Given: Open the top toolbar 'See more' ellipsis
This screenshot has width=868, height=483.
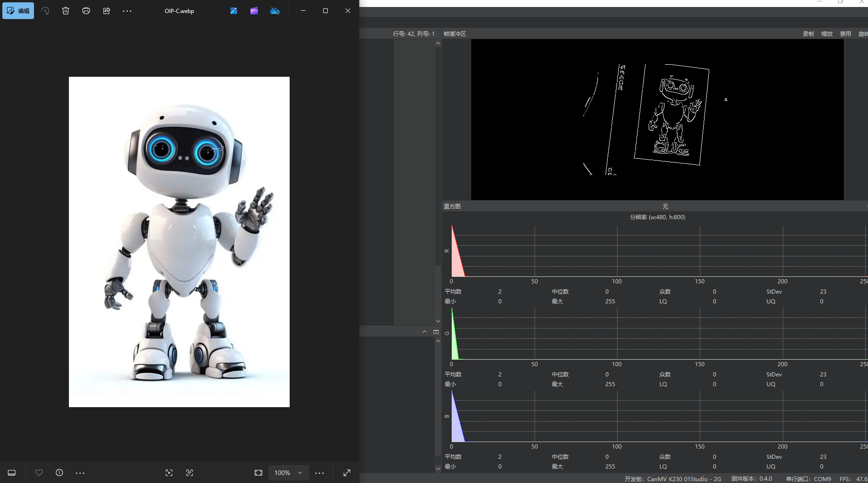Looking at the screenshot, I should 127,11.
